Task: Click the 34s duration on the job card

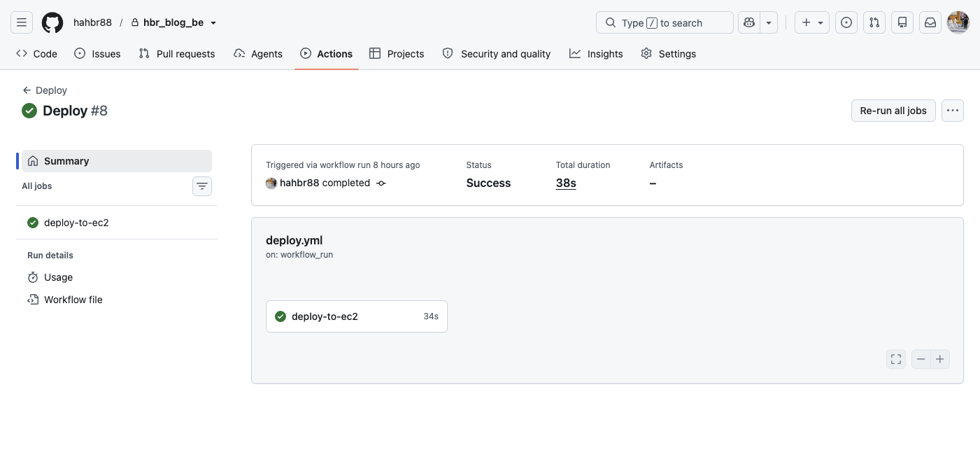Action: [431, 316]
